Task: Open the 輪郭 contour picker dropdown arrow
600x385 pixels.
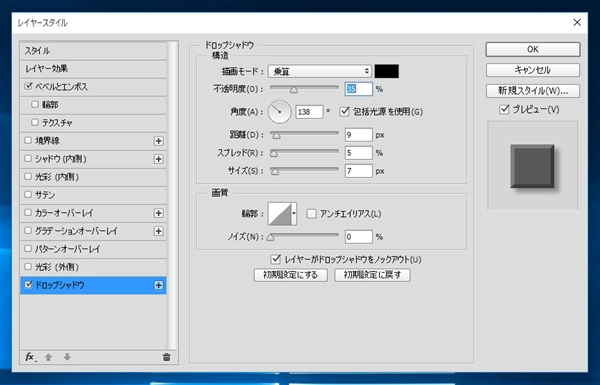Action: click(294, 214)
